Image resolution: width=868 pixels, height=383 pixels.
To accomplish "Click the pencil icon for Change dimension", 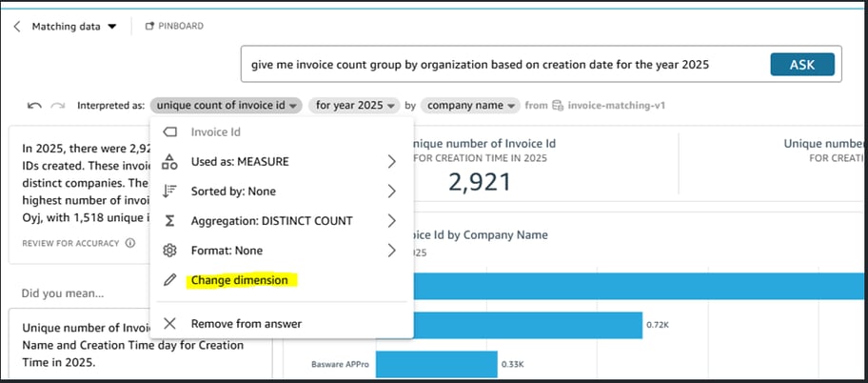I will tap(170, 280).
